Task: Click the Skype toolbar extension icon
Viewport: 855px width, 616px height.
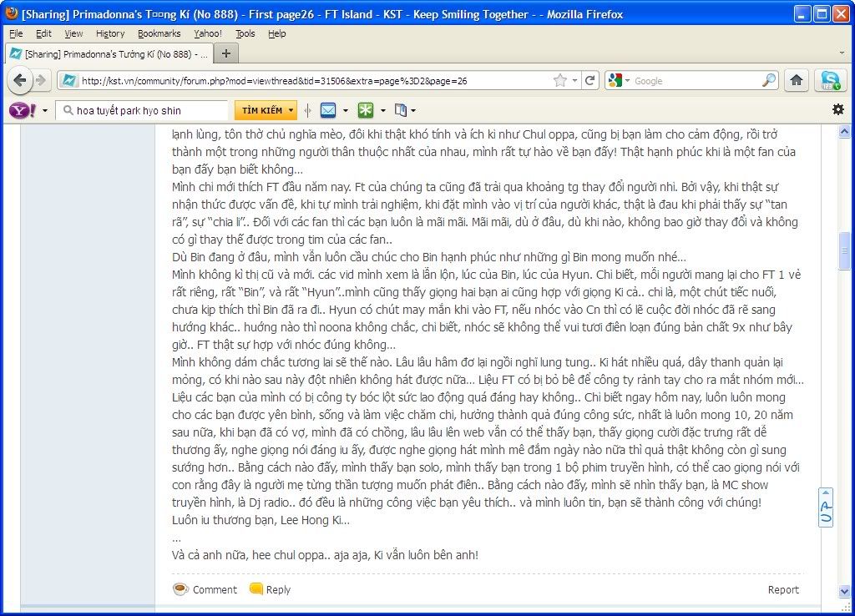Action: tap(831, 81)
